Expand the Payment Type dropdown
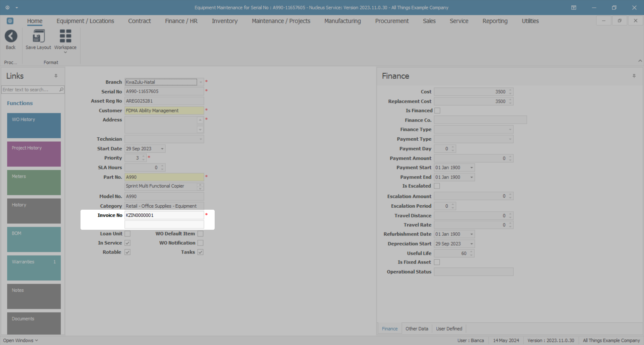 point(510,139)
